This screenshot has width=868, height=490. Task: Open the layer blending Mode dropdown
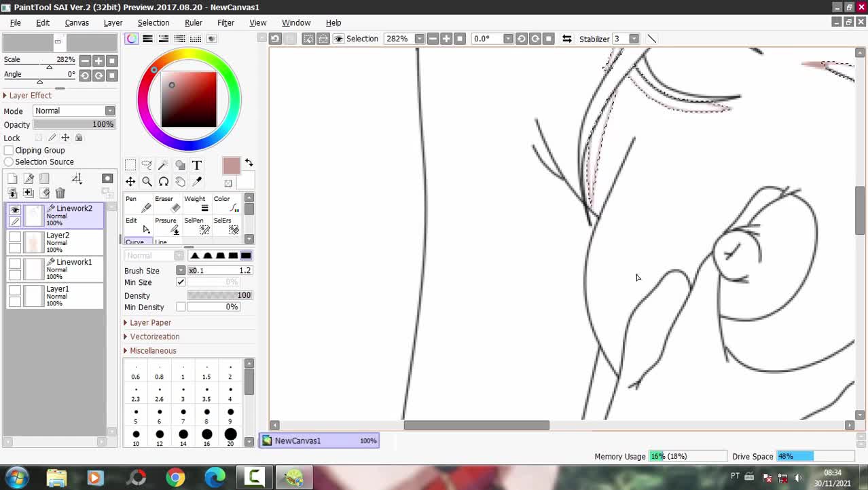pos(73,111)
